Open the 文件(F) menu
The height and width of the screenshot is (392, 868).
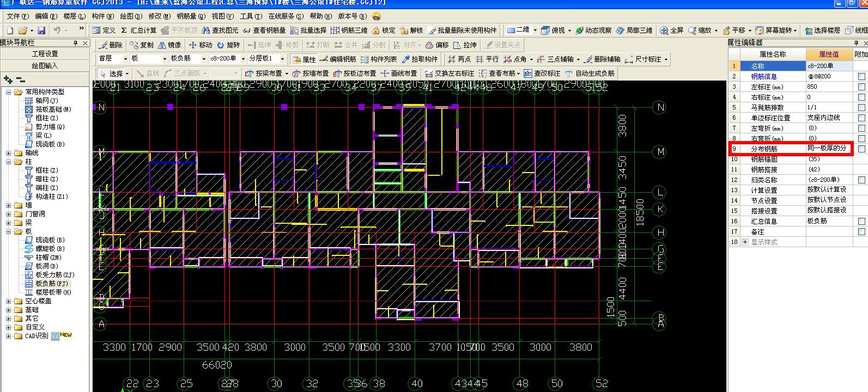tap(17, 16)
